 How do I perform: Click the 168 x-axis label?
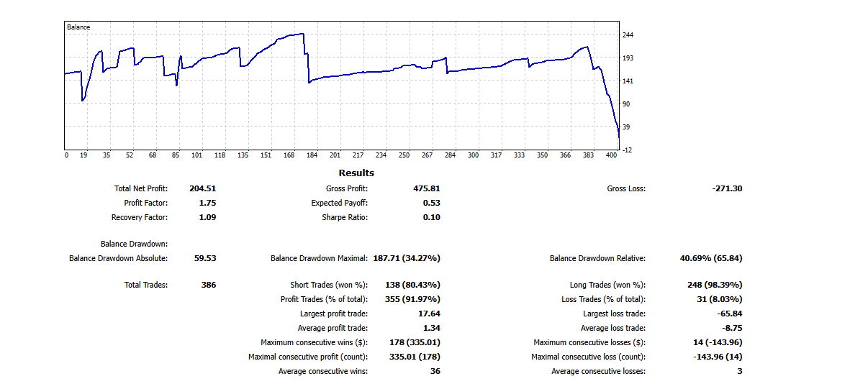tap(289, 155)
